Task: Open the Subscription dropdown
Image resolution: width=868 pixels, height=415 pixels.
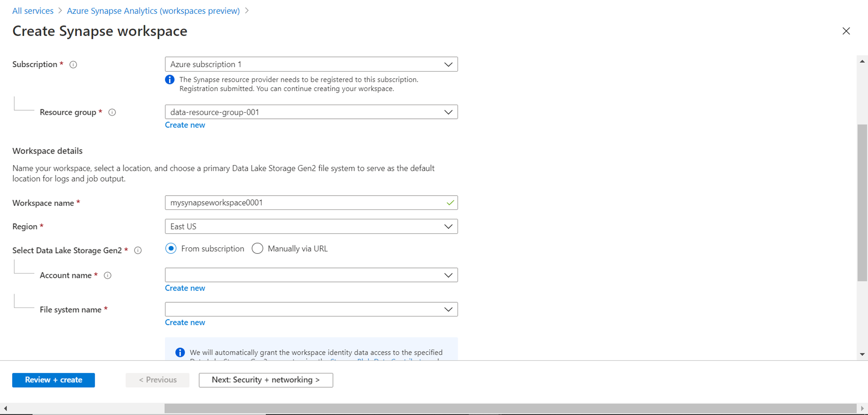Action: (x=311, y=64)
